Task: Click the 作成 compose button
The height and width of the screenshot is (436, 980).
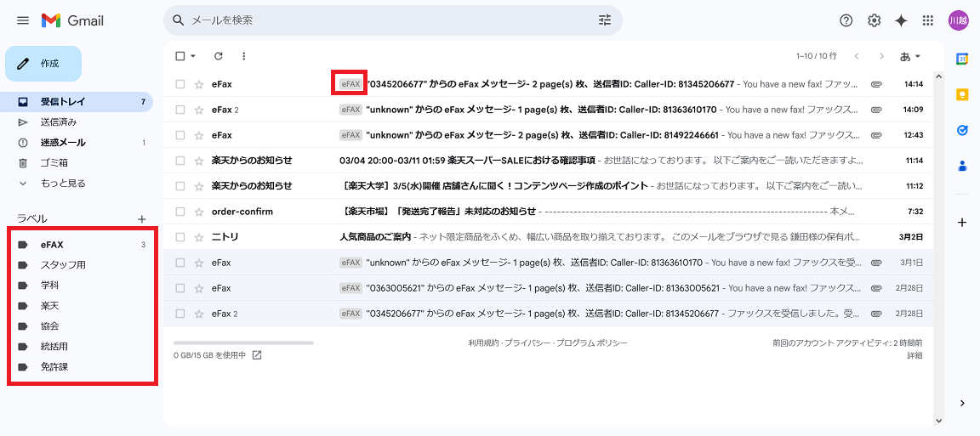Action: click(43, 64)
